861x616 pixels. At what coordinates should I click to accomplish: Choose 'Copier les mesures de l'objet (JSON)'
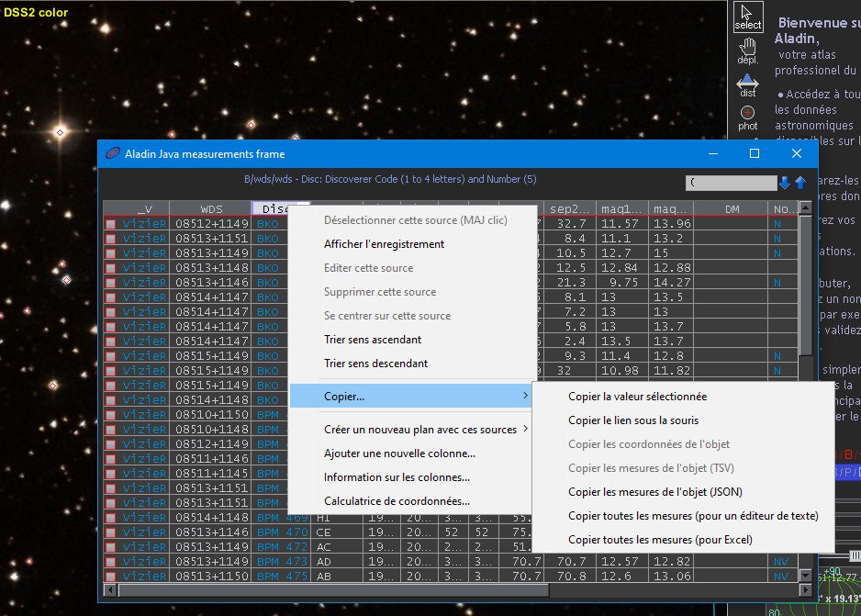click(655, 492)
